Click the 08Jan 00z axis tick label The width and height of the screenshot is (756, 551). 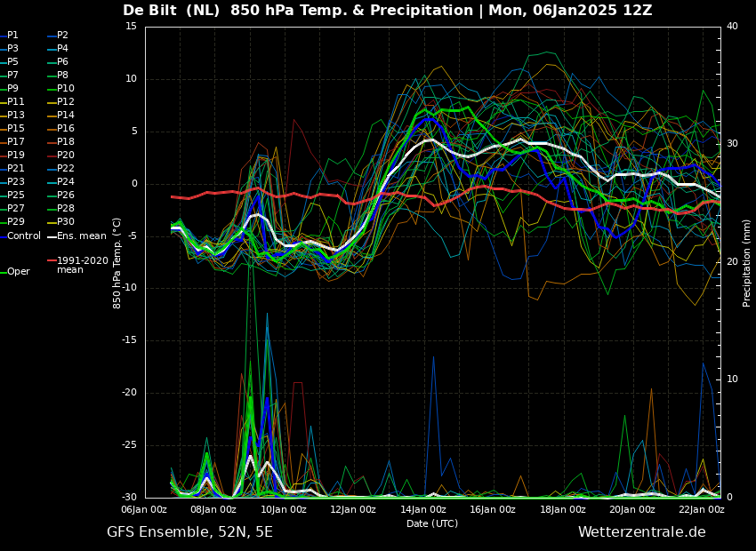(214, 509)
